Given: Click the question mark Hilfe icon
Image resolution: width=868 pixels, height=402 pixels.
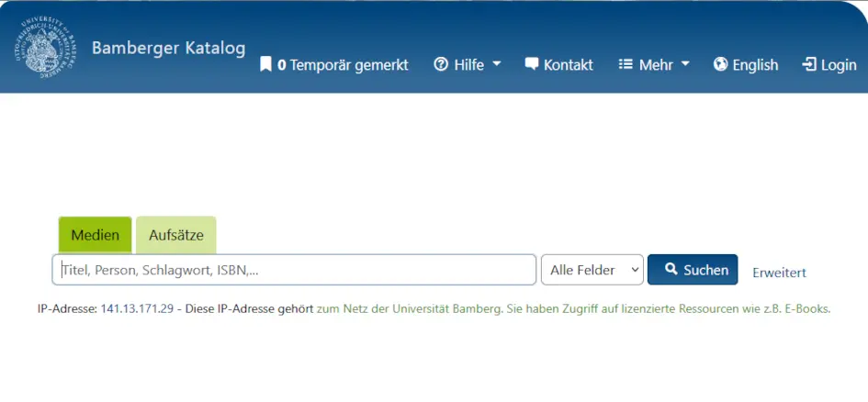Looking at the screenshot, I should [441, 64].
